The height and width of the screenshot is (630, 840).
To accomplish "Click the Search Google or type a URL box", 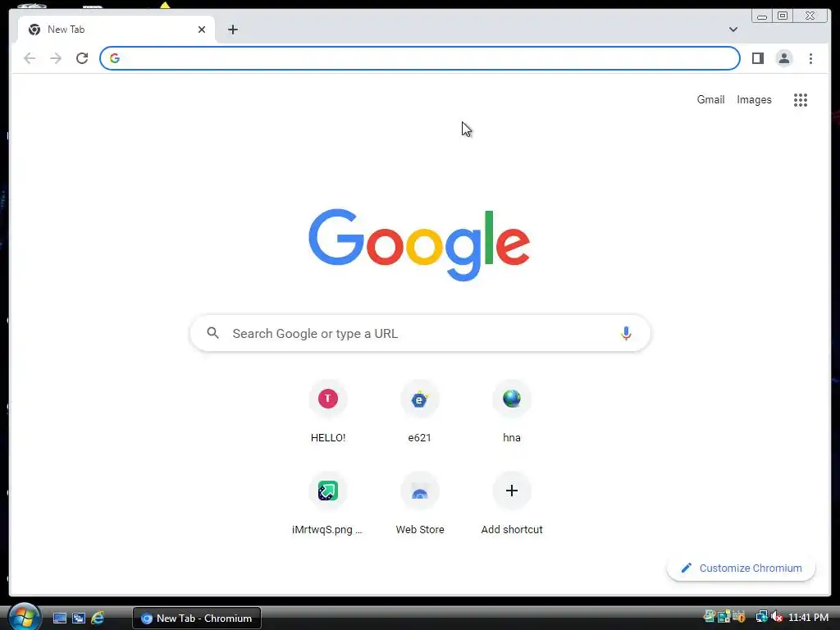I will point(420,333).
